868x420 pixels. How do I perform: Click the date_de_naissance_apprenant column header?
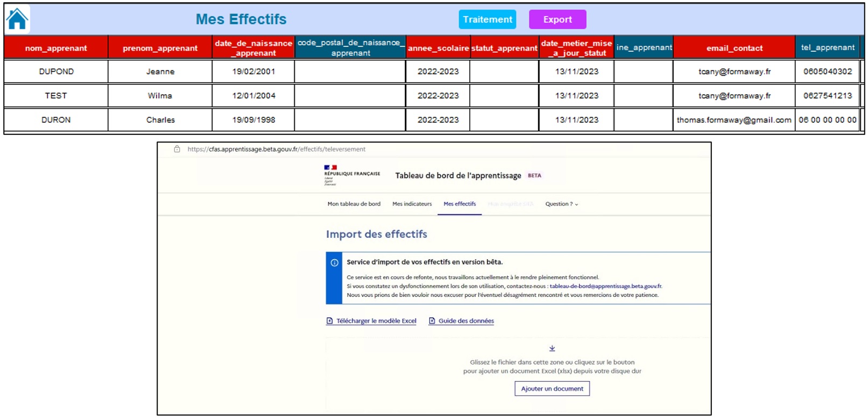point(253,47)
